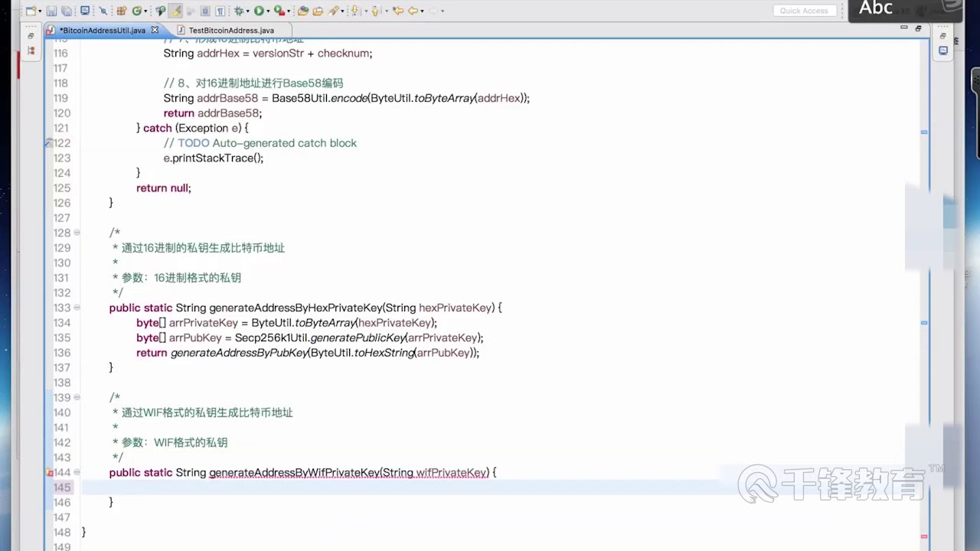Image resolution: width=980 pixels, height=551 pixels.
Task: Click the Search flashlight icon
Action: (x=333, y=11)
